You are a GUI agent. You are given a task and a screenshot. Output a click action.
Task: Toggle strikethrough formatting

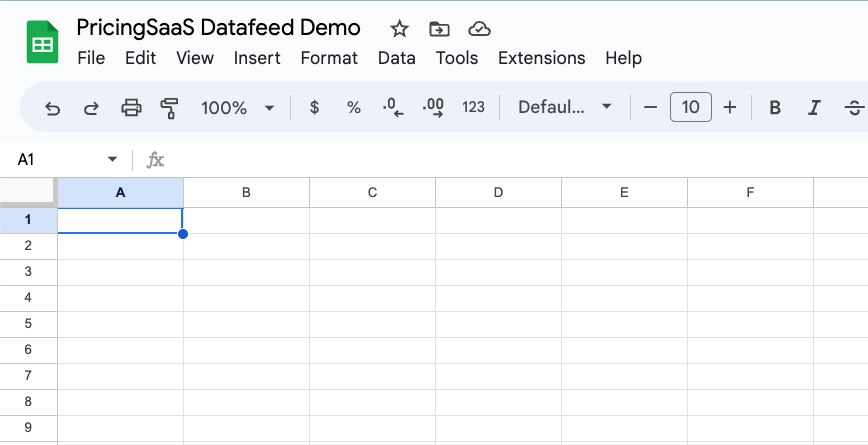pos(854,107)
